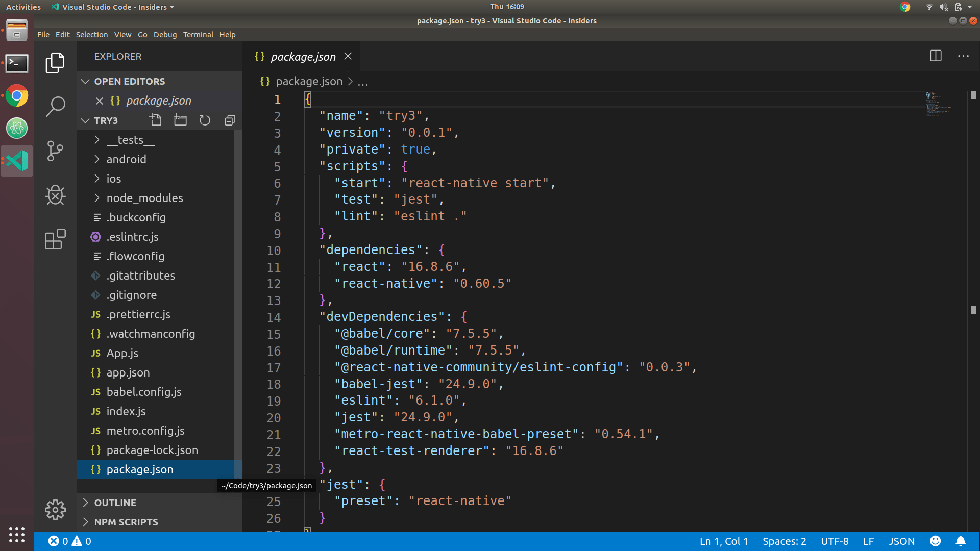Open the Atom editor from the dock
The height and width of the screenshot is (551, 980).
(17, 129)
